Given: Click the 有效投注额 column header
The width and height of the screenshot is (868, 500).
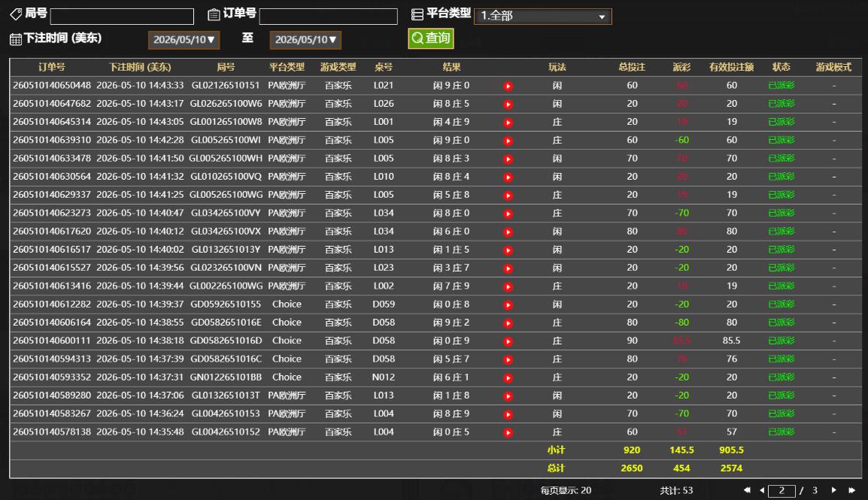Looking at the screenshot, I should click(731, 67).
